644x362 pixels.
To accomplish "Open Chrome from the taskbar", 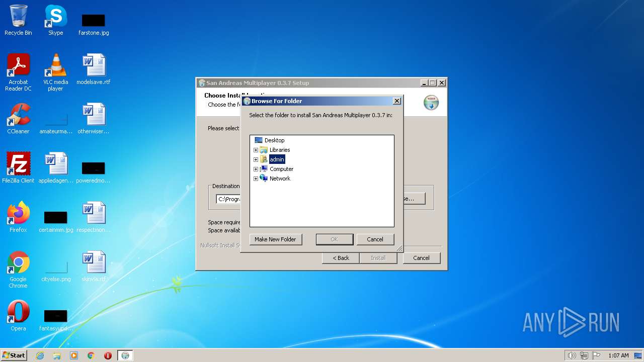I will tap(91, 355).
